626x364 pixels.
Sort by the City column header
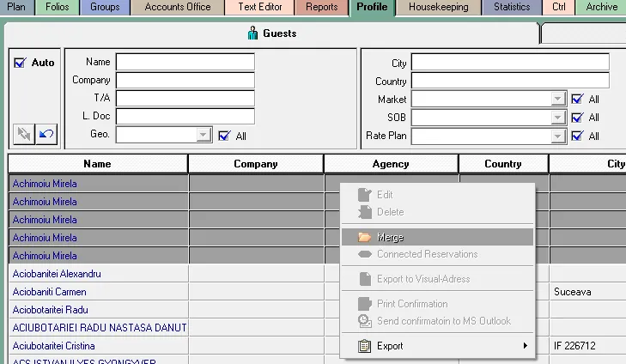587,164
